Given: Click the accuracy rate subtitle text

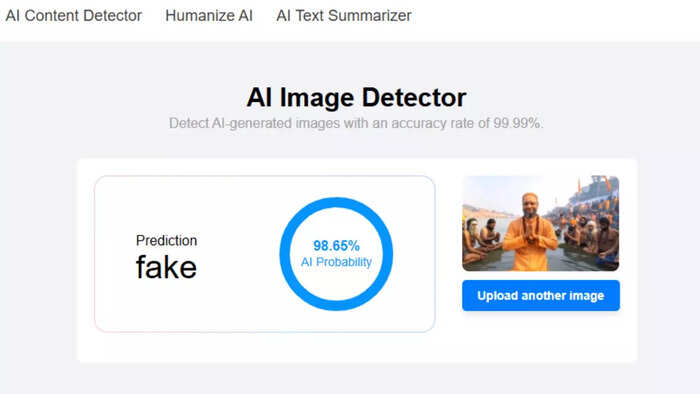Looking at the screenshot, I should point(356,123).
